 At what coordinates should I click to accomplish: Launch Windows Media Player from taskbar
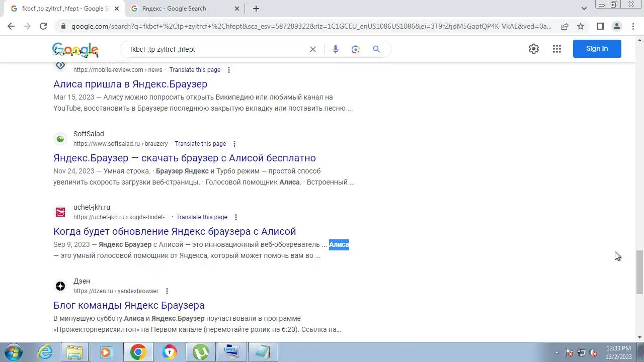pos(106,352)
